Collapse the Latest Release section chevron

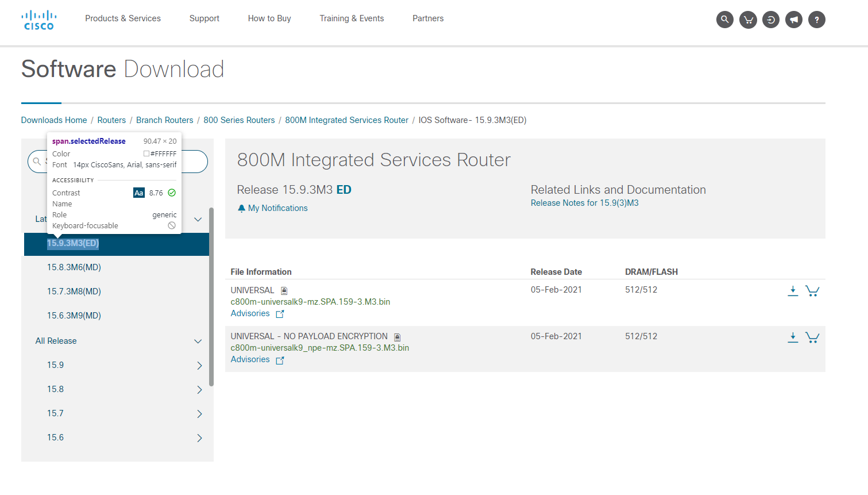(198, 219)
